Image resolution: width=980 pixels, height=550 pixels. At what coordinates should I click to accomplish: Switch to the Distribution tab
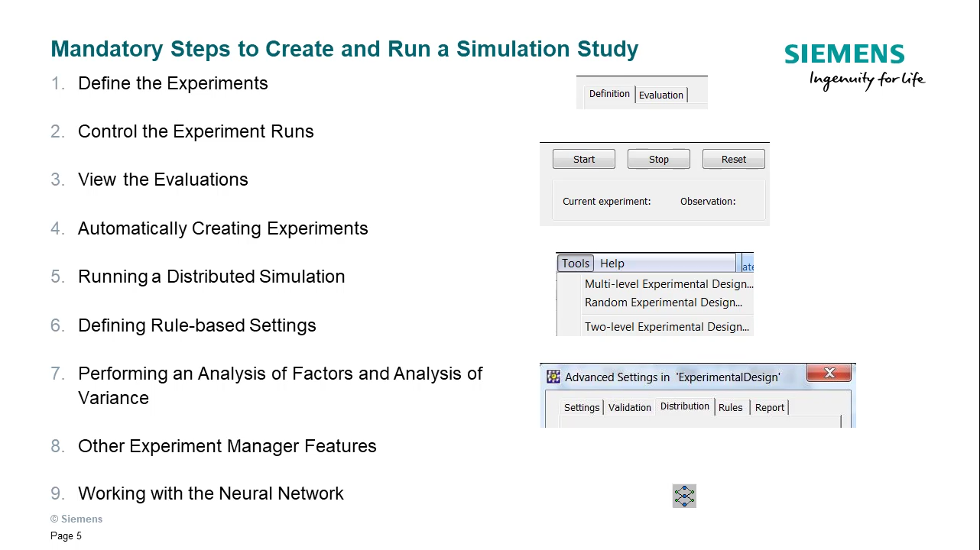(684, 407)
